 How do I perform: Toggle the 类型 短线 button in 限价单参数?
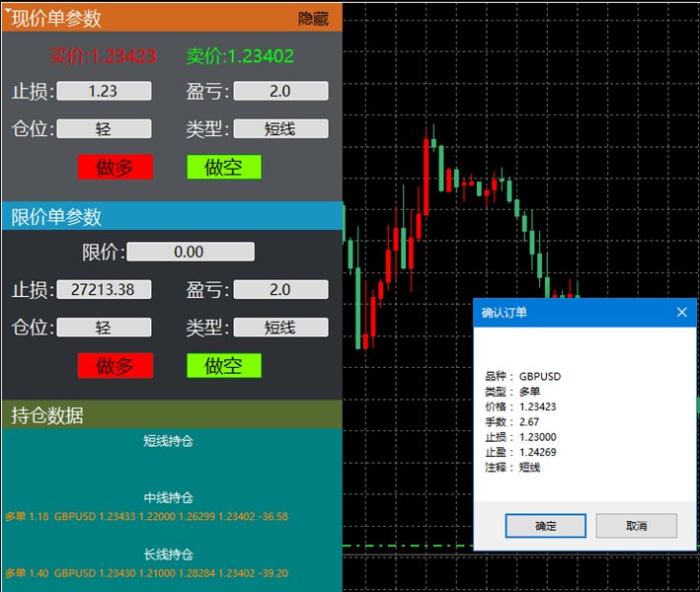tap(280, 328)
